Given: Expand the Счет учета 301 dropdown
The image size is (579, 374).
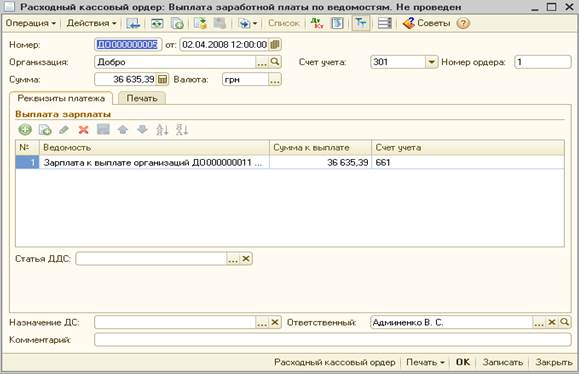Looking at the screenshot, I should (431, 62).
